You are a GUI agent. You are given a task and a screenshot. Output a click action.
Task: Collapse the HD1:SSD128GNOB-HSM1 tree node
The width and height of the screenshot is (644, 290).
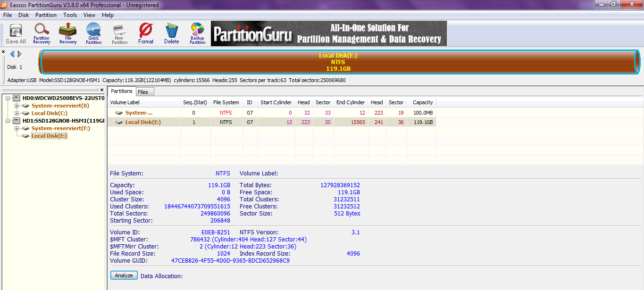tap(8, 121)
